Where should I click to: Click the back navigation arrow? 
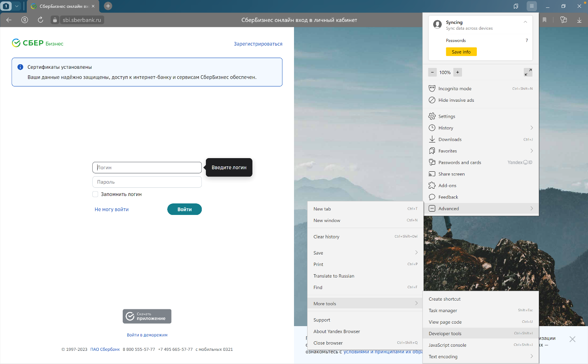tap(9, 20)
